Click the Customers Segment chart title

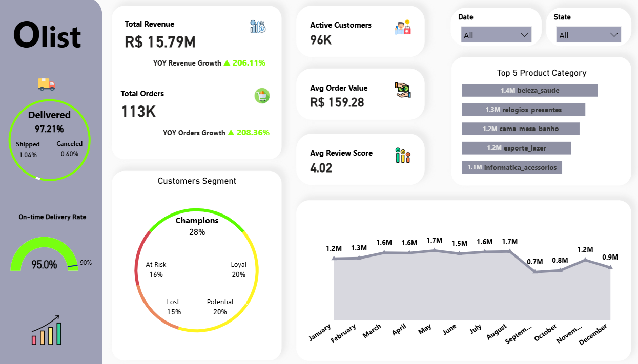[197, 181]
